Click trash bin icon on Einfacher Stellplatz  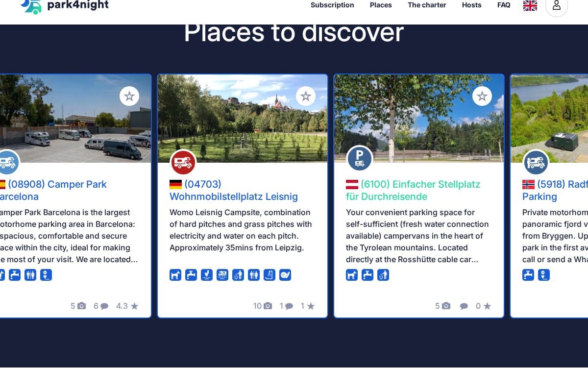pos(383,275)
